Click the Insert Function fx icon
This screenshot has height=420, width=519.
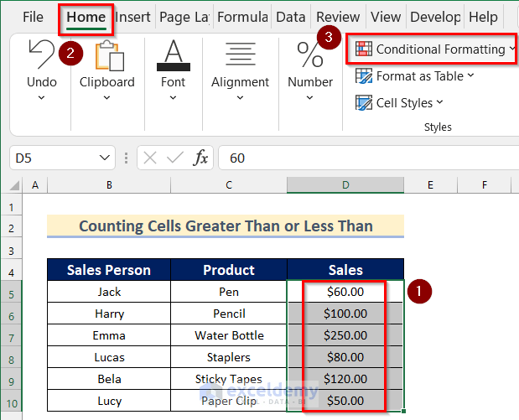201,158
